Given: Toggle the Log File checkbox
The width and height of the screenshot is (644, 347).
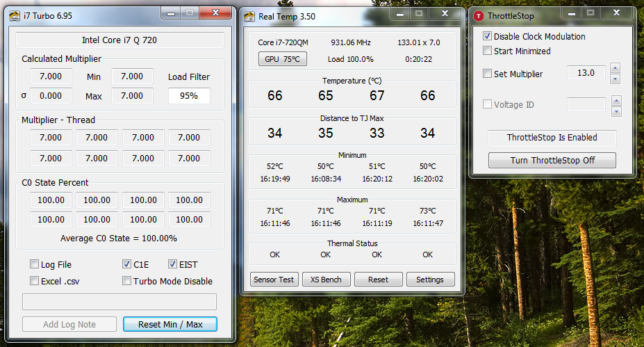Looking at the screenshot, I should click(x=35, y=264).
